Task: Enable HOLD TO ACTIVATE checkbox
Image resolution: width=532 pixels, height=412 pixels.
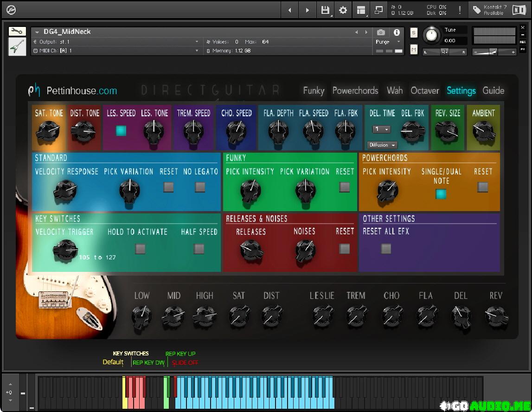Action: tap(140, 249)
